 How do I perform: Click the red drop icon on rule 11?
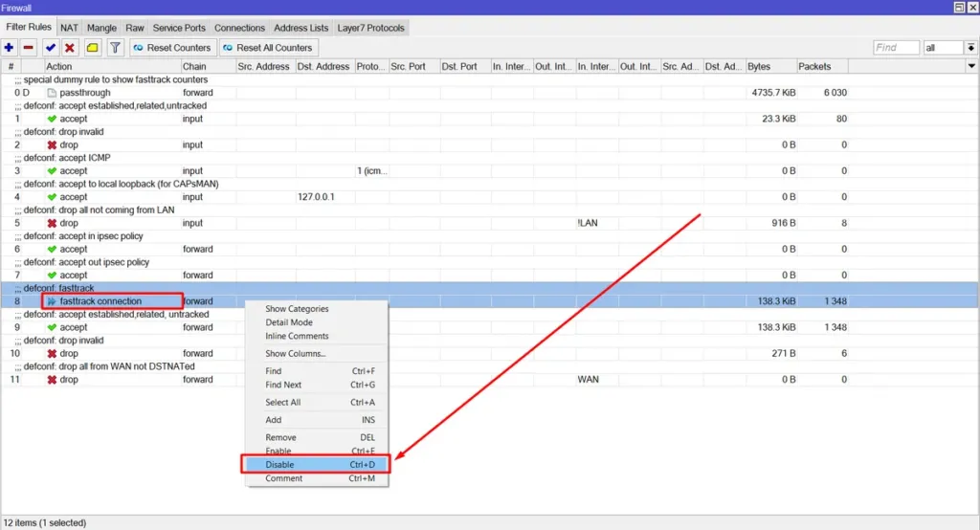52,380
